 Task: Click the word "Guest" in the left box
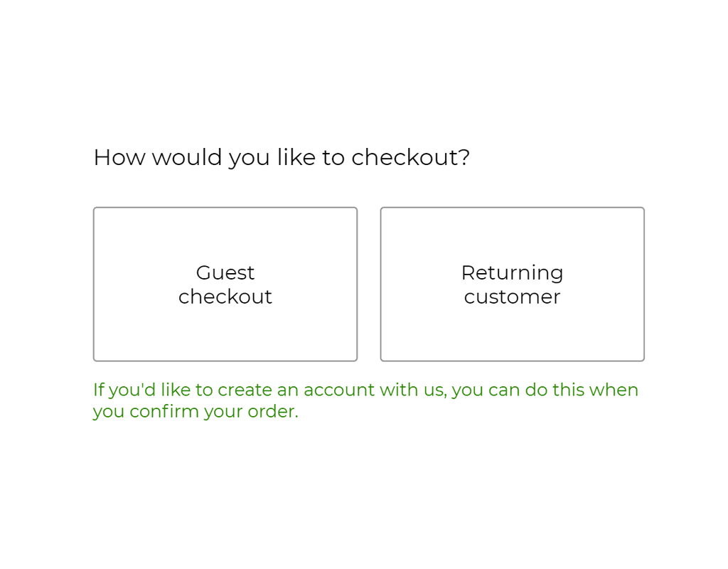225,272
